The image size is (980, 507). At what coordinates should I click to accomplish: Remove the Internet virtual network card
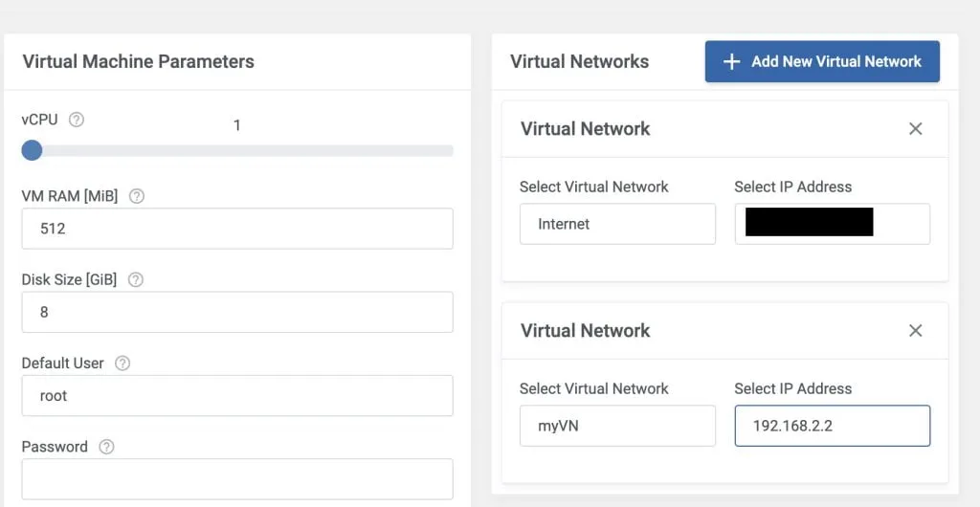(915, 128)
